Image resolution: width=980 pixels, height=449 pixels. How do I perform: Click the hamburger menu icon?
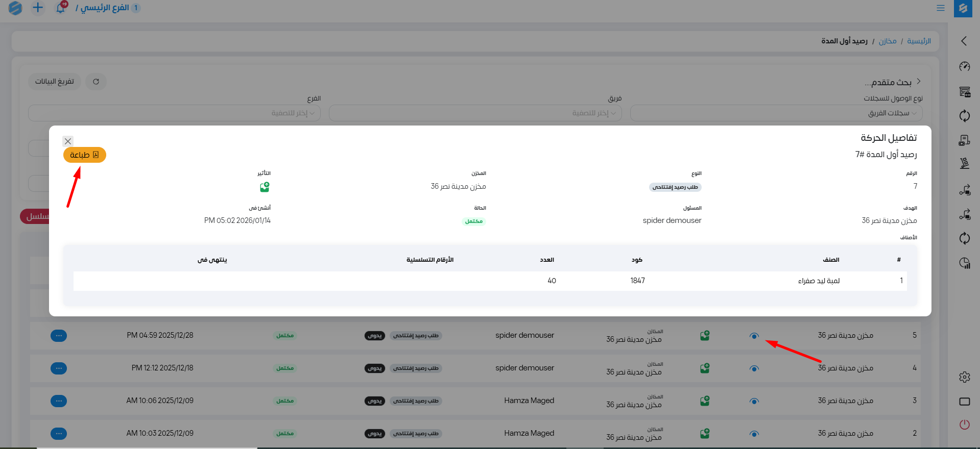tap(940, 8)
